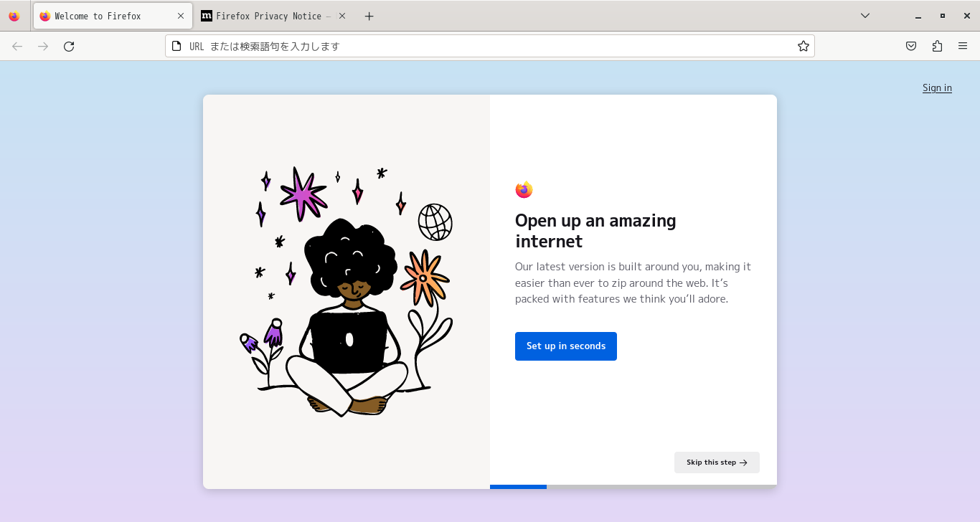Switch to Welcome to Firefox tab

113,16
